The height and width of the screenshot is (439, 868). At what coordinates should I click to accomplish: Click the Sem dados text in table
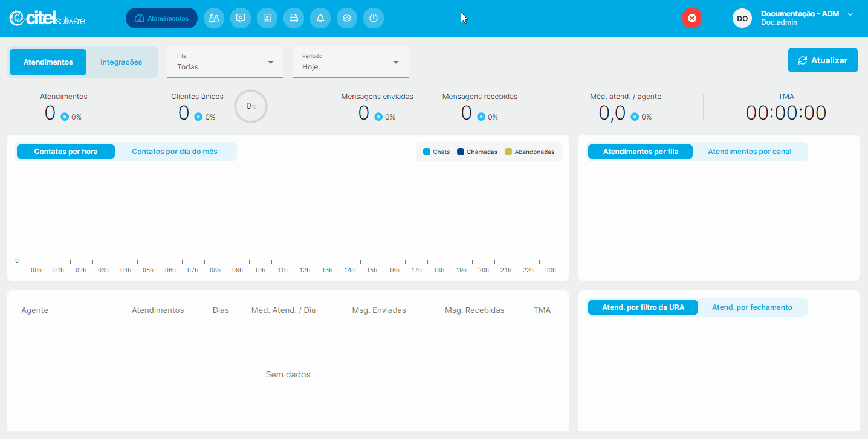pos(288,374)
